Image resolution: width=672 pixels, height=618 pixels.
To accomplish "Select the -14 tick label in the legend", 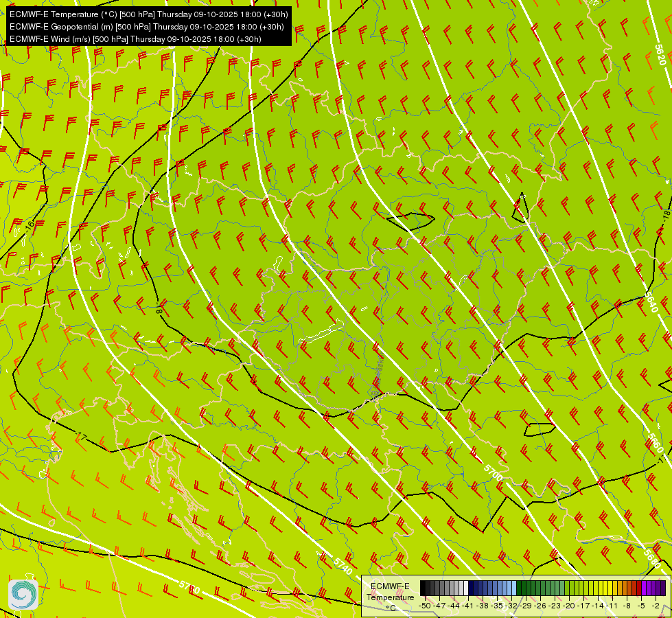I will (x=598, y=606).
